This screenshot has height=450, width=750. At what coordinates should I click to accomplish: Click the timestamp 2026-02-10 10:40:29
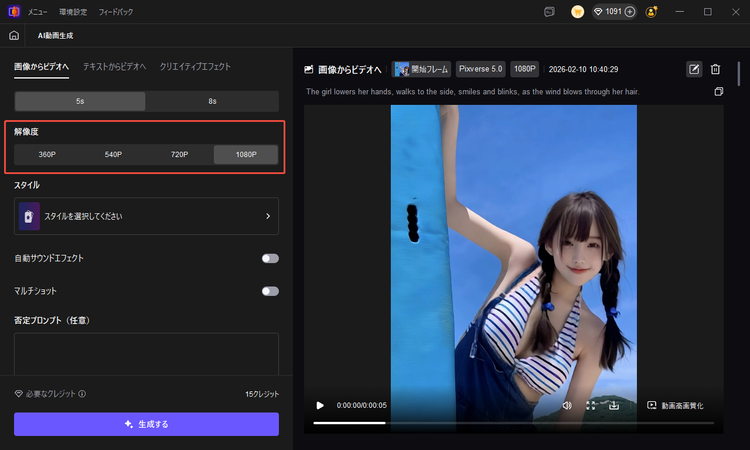[583, 69]
